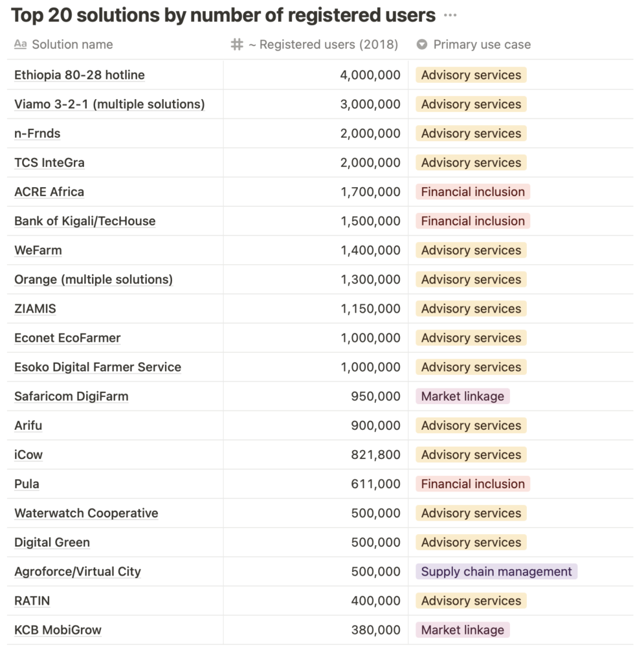Select the Digital Green row name
The width and height of the screenshot is (644, 663).
coord(52,542)
